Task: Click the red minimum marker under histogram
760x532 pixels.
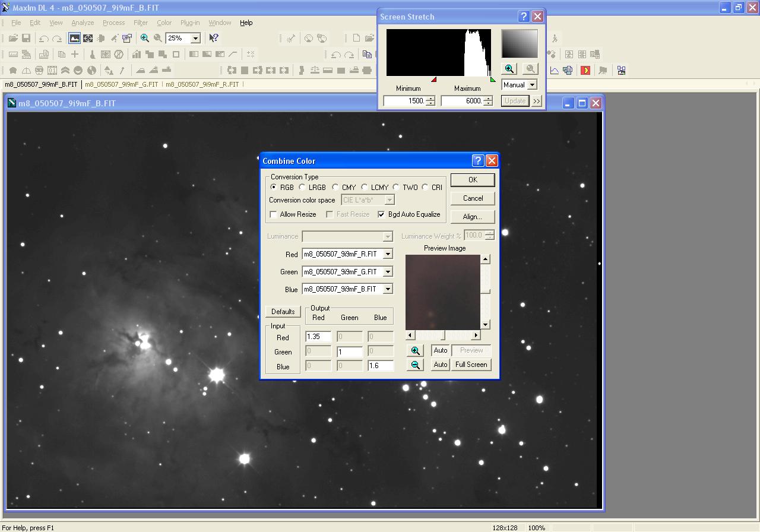Action: [x=433, y=80]
